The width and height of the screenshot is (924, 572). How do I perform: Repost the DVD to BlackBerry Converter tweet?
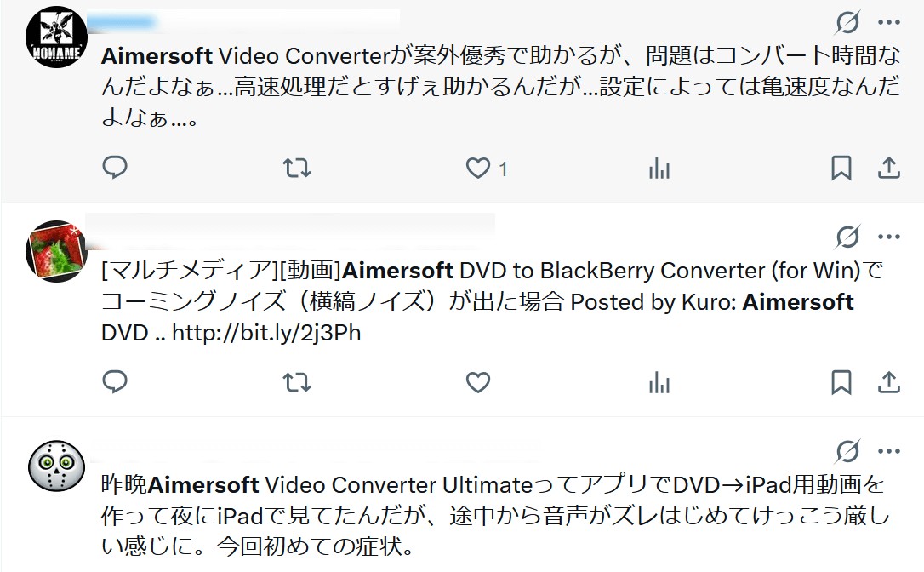coord(296,383)
